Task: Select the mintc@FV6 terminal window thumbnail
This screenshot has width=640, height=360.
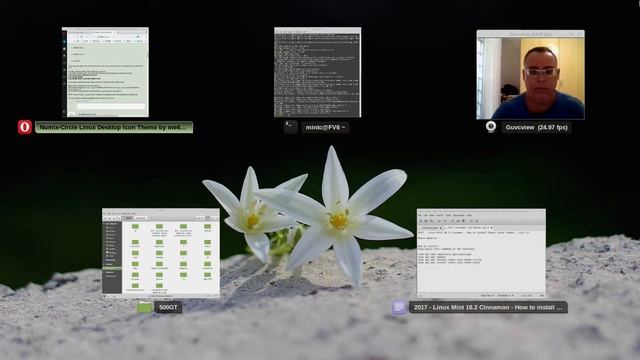Action: click(318, 72)
